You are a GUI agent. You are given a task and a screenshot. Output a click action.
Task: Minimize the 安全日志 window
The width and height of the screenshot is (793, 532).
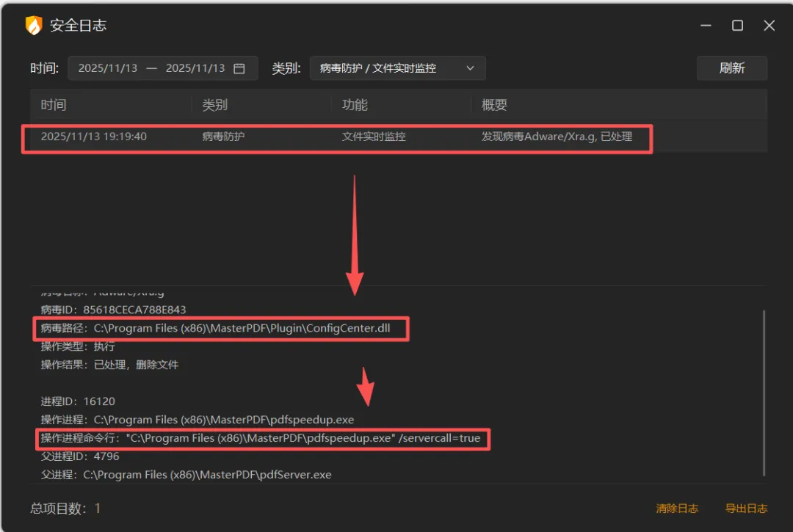[x=705, y=26]
